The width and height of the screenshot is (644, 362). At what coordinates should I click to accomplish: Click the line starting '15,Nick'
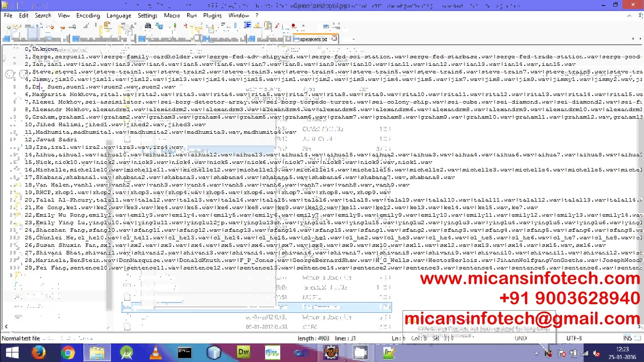point(228,162)
